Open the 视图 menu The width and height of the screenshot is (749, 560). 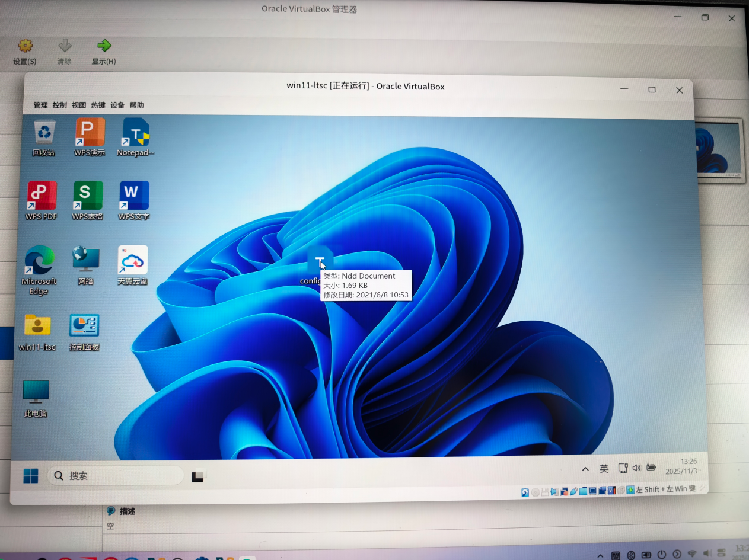(x=79, y=105)
